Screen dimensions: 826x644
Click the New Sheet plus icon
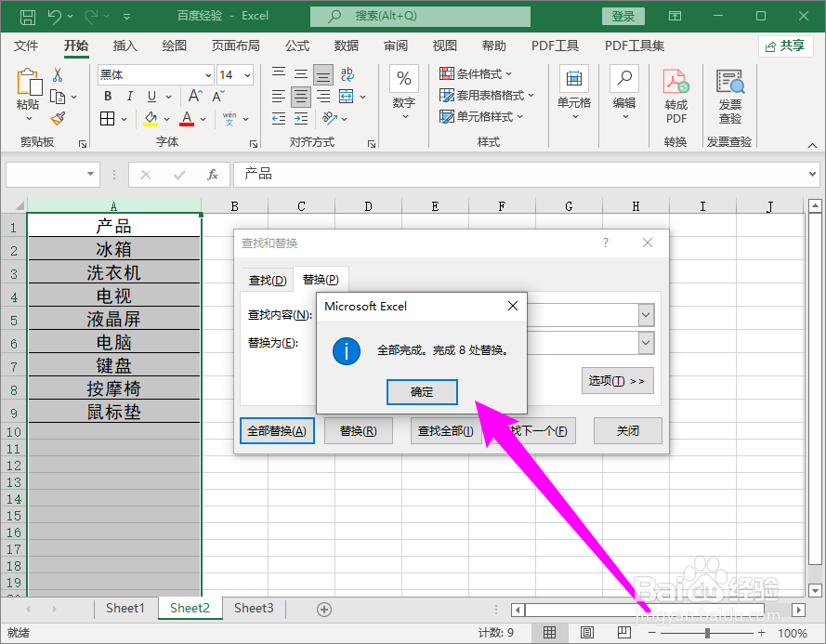[324, 610]
